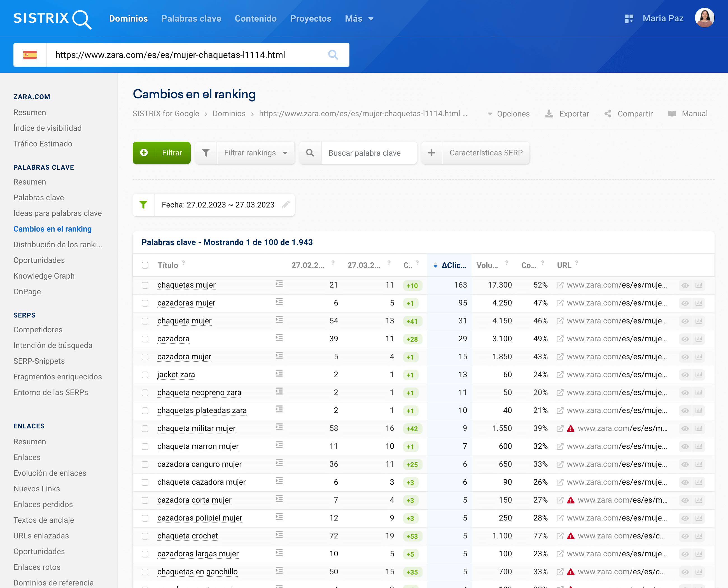
Task: Open SERP snippet icon for chaquetas mujer row
Action: [279, 284]
